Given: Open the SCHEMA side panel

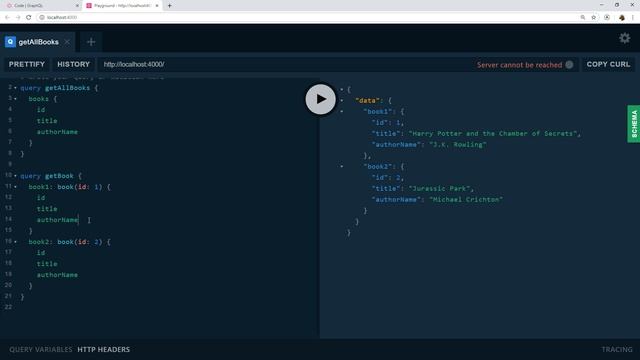Looking at the screenshot, I should [634, 124].
